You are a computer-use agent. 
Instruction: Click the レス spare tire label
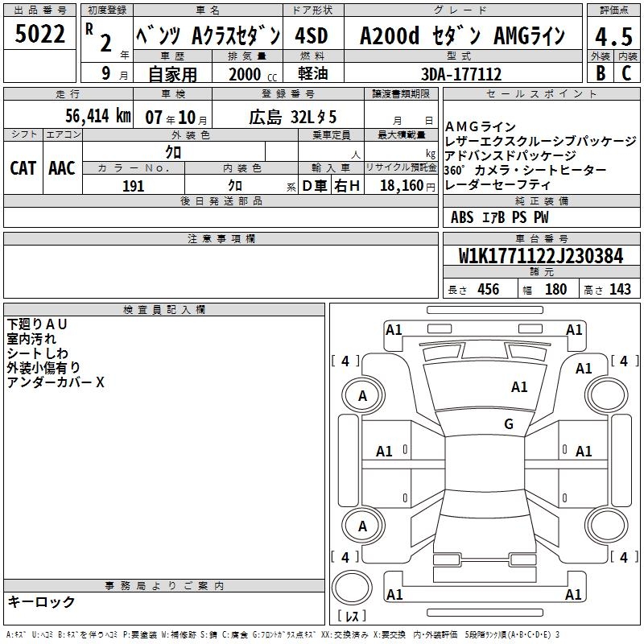pos(352,617)
